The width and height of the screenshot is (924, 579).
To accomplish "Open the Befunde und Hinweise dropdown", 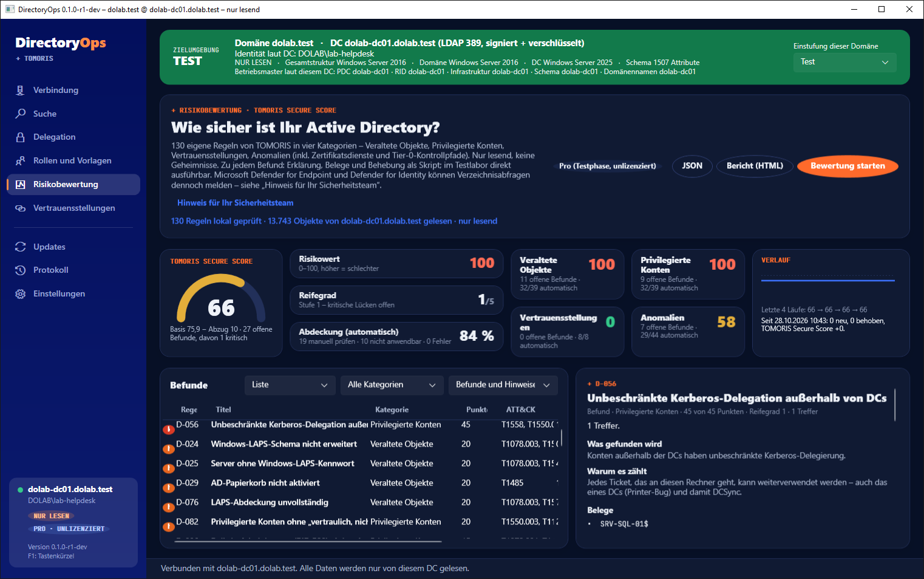I will (x=503, y=385).
